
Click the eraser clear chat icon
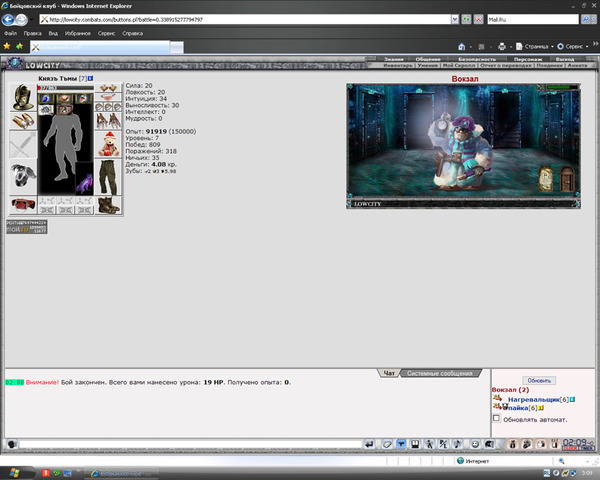click(387, 444)
